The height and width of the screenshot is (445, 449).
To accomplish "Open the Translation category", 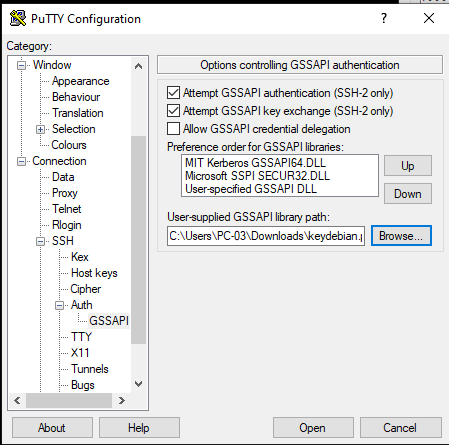I will pos(78,113).
